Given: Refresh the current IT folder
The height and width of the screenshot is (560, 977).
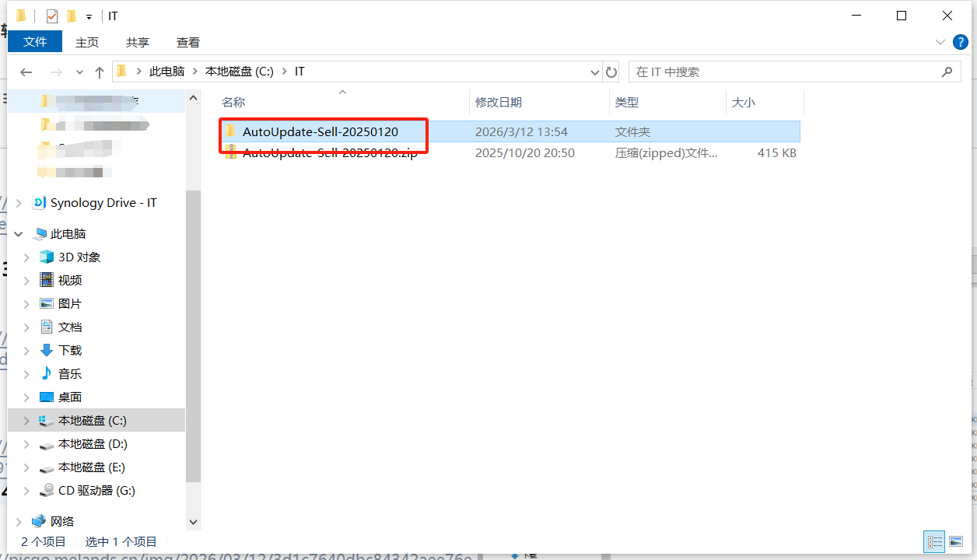Looking at the screenshot, I should tap(611, 72).
